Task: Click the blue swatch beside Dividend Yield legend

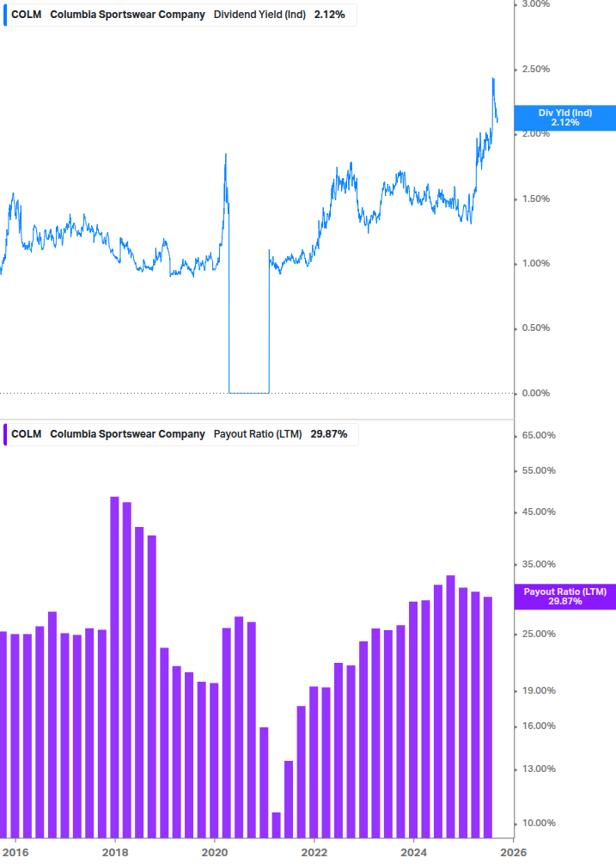Action: coord(5,15)
